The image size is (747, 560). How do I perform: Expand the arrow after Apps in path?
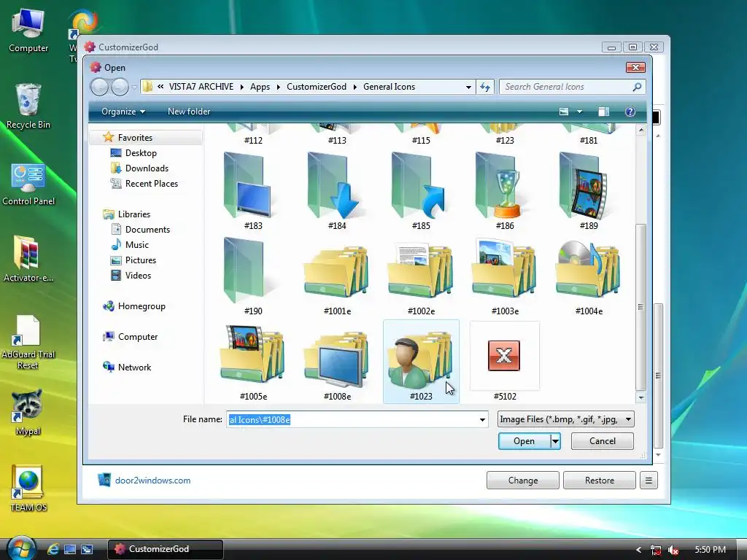click(x=278, y=87)
